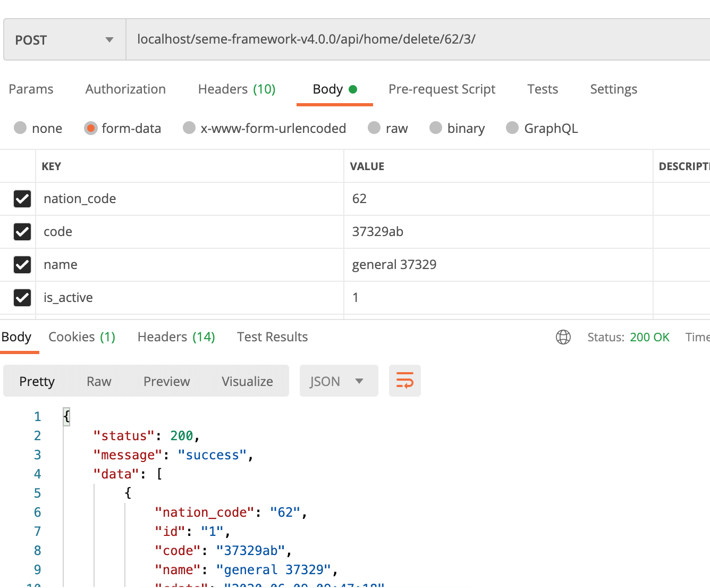Toggle the word wrap icon button
The height and width of the screenshot is (588, 710).
(x=405, y=381)
